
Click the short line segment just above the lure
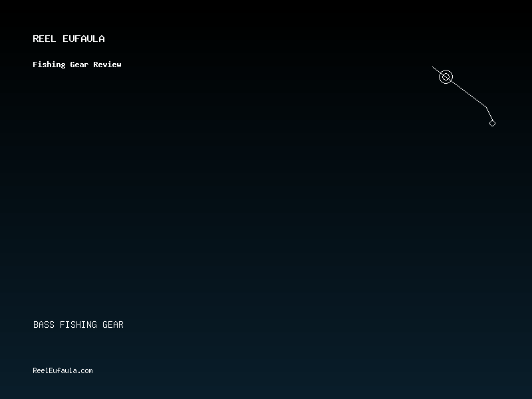(489, 114)
